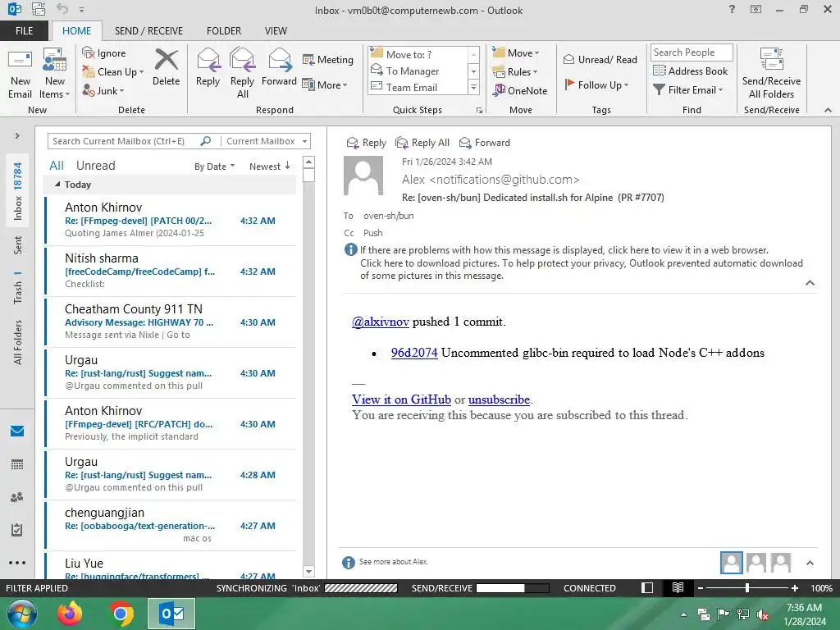The image size is (840, 630).
Task: Send message to OneNote
Action: [x=520, y=90]
